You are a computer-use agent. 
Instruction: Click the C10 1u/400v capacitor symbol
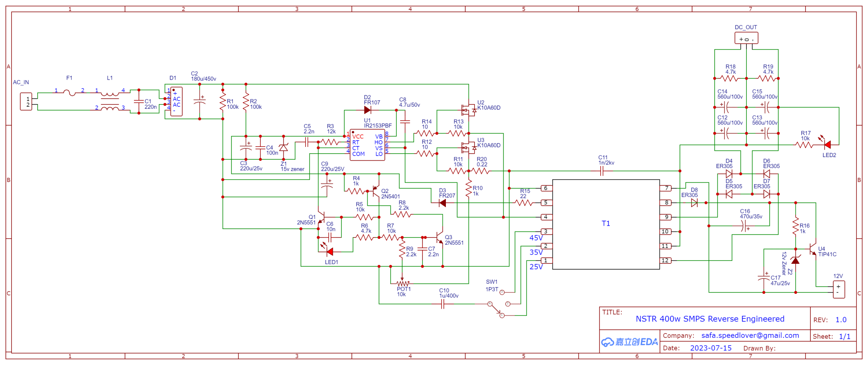[x=442, y=304]
